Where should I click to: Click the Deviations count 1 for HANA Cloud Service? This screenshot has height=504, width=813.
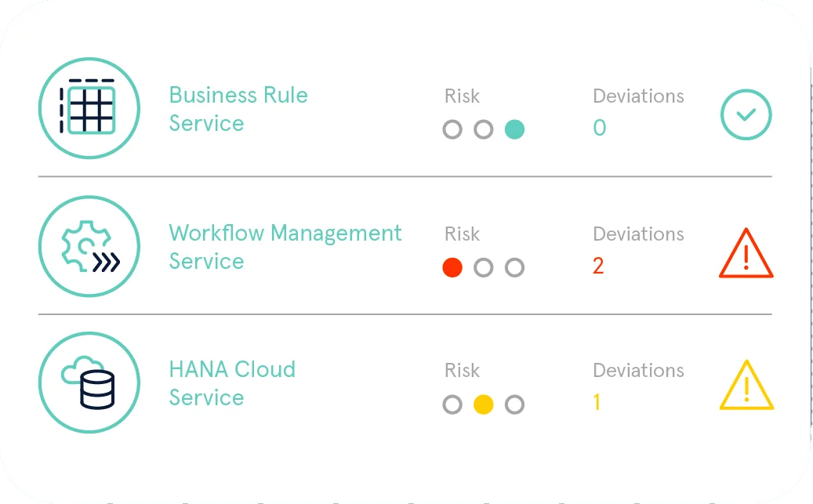click(x=597, y=403)
